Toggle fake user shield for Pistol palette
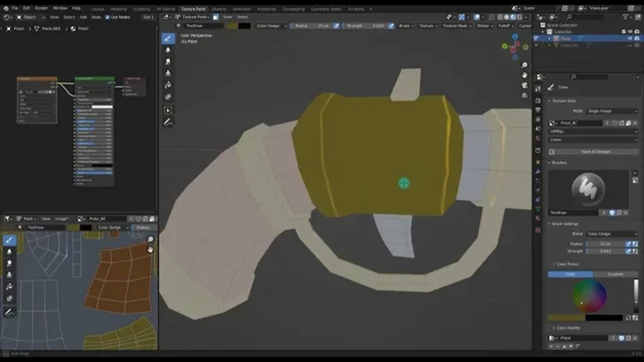This screenshot has height=362, width=644. (621, 338)
